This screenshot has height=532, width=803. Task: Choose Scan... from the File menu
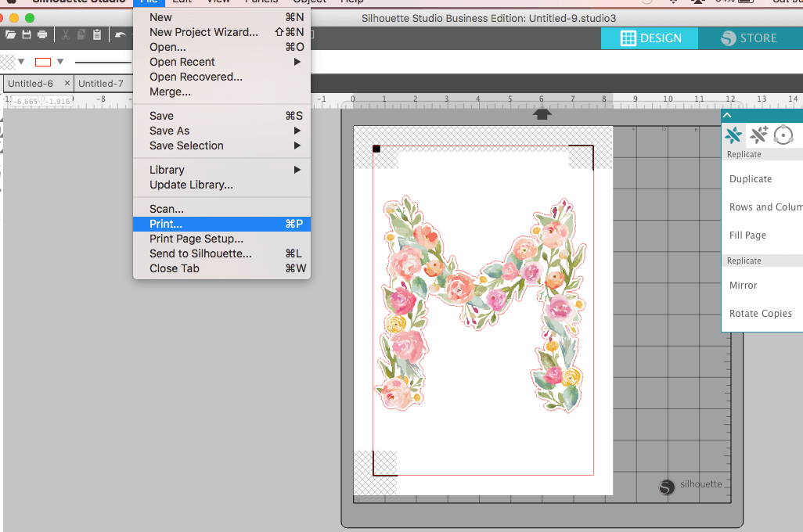[221, 209]
